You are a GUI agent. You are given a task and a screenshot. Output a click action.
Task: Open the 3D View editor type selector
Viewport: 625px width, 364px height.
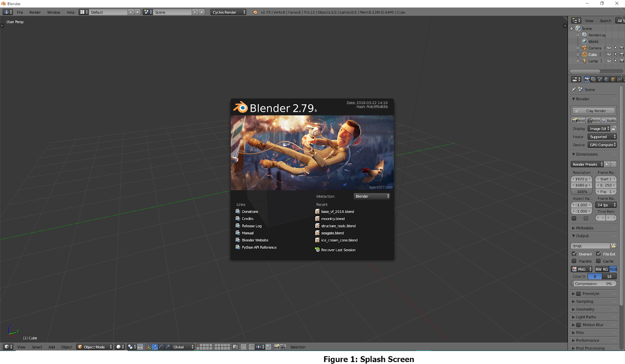click(8, 347)
